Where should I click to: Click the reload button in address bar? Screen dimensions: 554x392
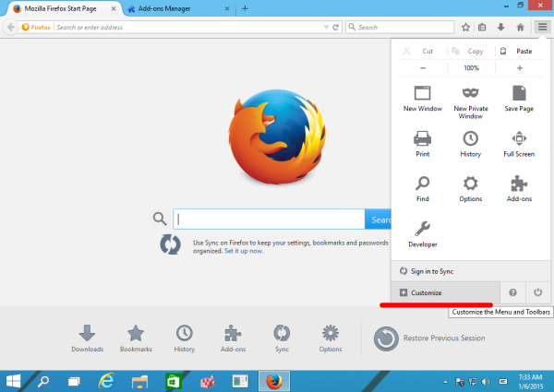[x=336, y=27]
